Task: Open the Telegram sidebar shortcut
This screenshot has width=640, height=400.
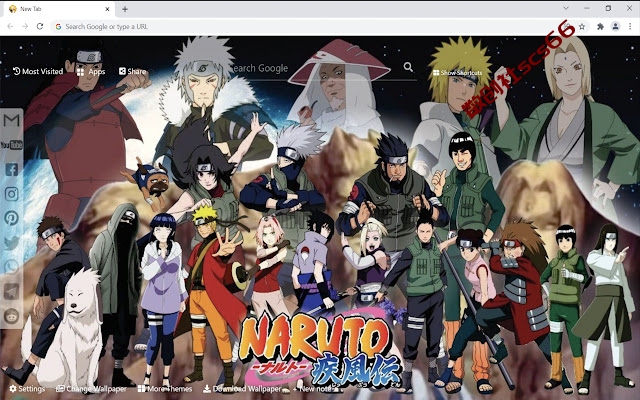Action: pos(11,292)
